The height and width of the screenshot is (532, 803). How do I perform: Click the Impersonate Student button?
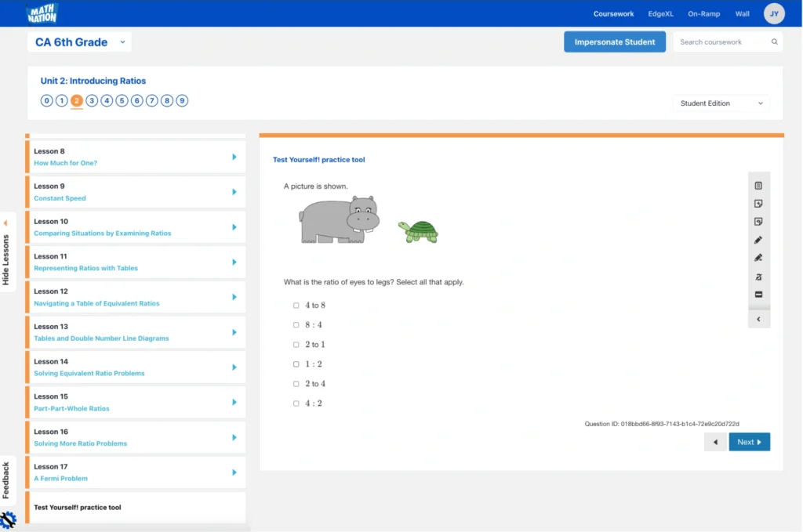[x=614, y=42]
